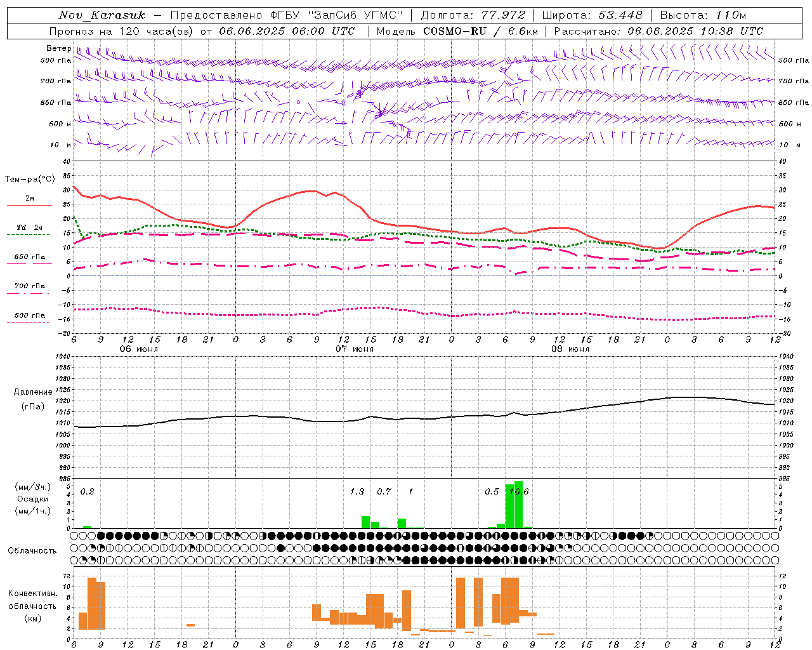Click the Ветер wind panel label

pyautogui.click(x=58, y=48)
